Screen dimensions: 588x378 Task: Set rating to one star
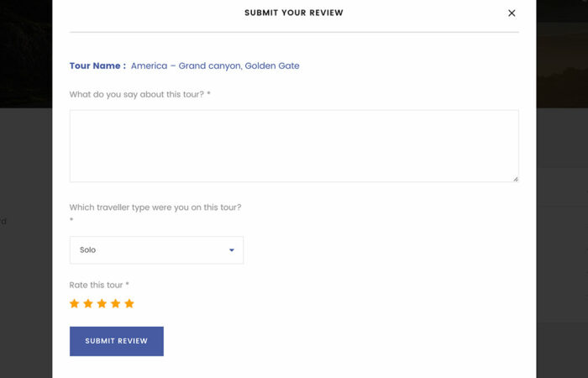click(x=75, y=303)
